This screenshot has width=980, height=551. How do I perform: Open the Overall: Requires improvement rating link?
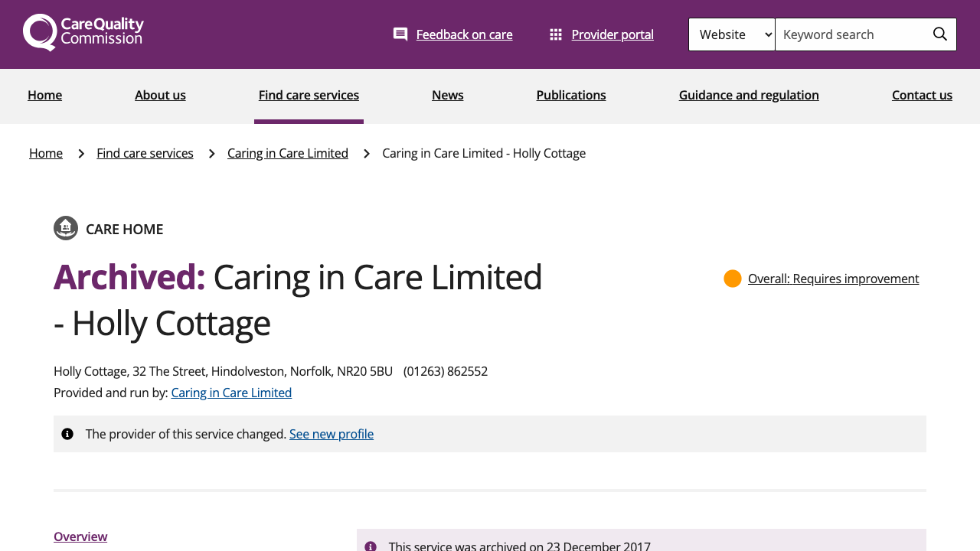pos(833,279)
